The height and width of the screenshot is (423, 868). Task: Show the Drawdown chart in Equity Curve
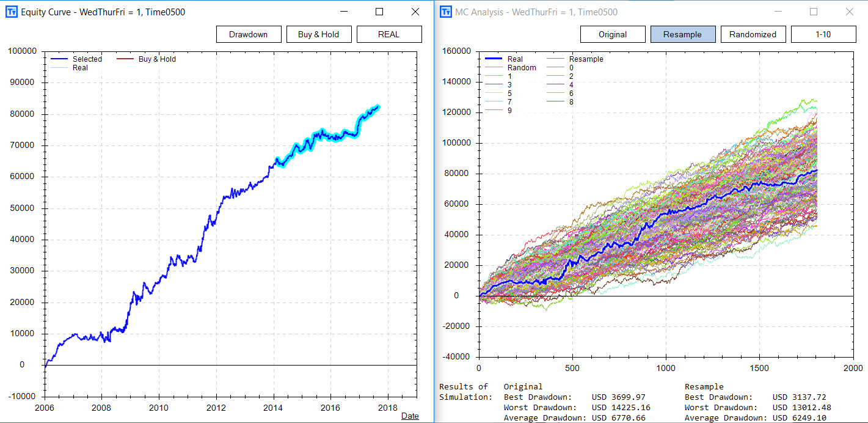[x=249, y=34]
